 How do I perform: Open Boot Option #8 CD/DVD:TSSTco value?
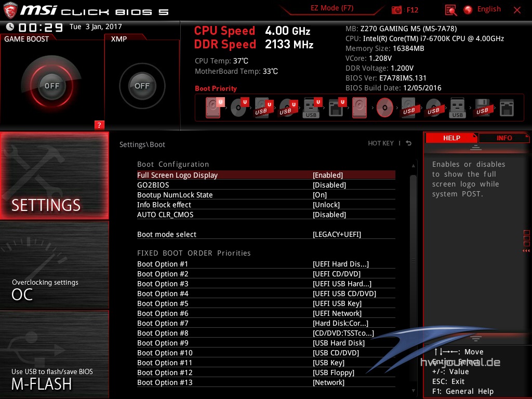pyautogui.click(x=343, y=332)
